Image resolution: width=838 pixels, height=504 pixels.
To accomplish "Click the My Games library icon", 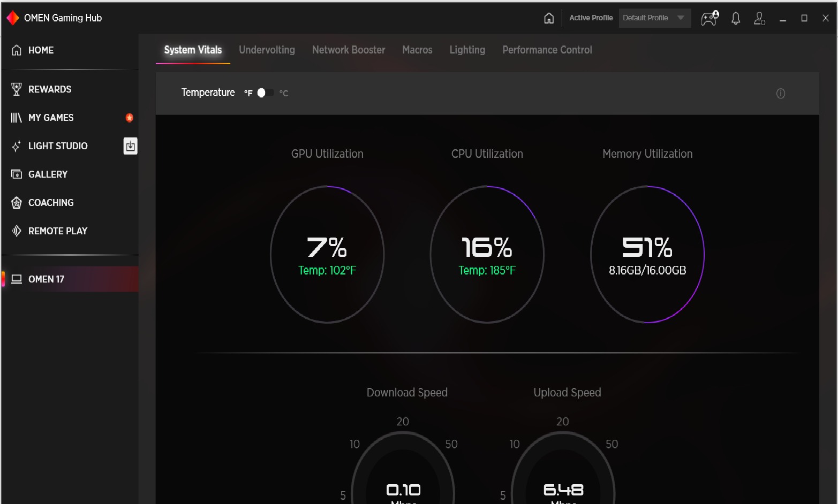I will pyautogui.click(x=17, y=118).
